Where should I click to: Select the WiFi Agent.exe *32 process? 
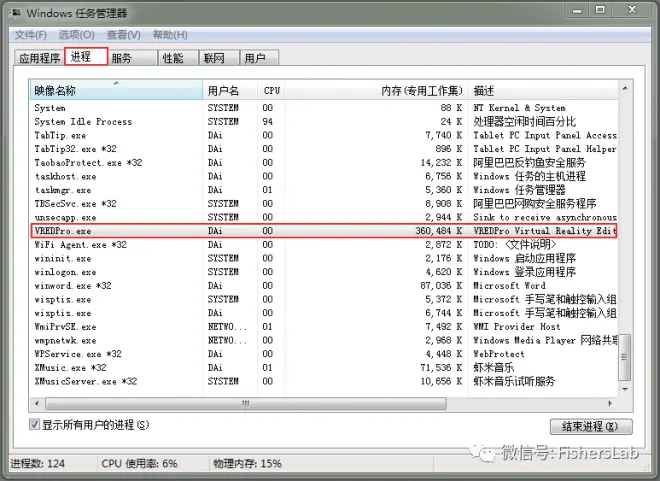(324, 244)
